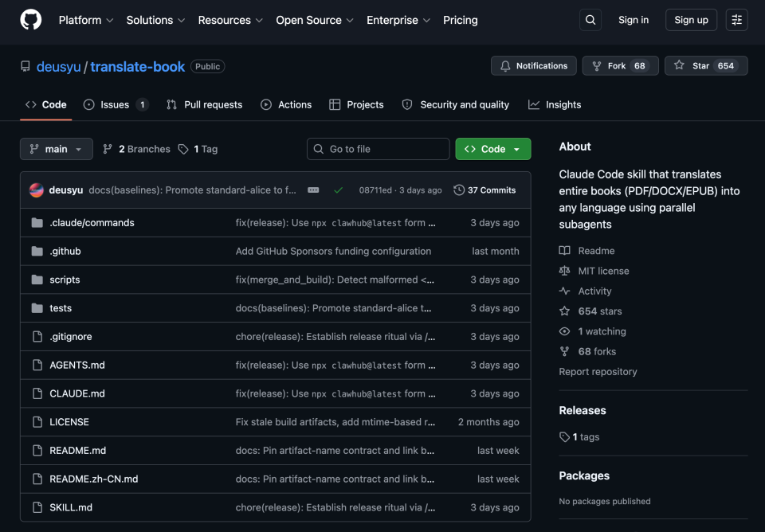Image resolution: width=765 pixels, height=532 pixels.
Task: Expand the Platform navigation menu
Action: 86,20
